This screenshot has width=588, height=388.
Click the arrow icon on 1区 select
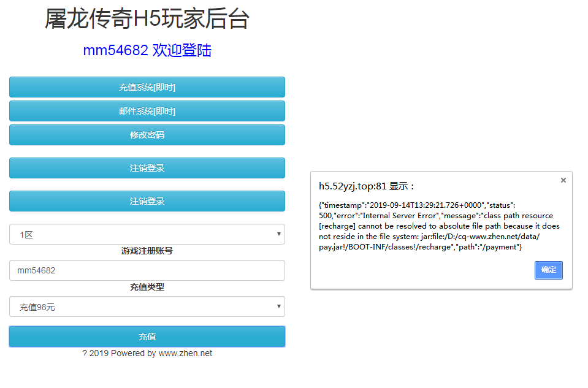279,234
